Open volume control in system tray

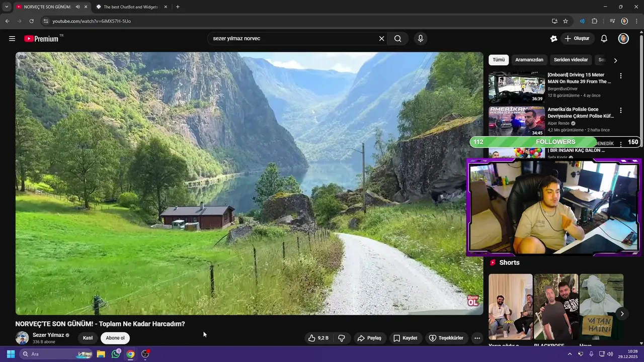(610, 354)
